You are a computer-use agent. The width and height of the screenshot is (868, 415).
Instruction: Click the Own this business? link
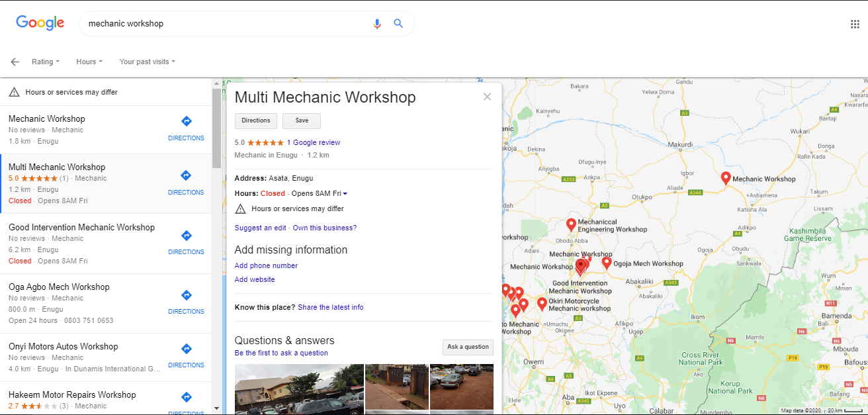click(325, 228)
